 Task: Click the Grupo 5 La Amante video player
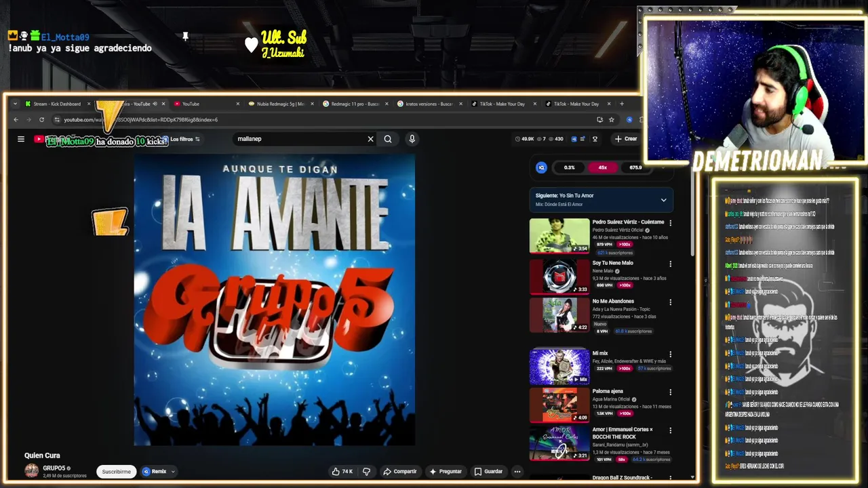click(274, 300)
